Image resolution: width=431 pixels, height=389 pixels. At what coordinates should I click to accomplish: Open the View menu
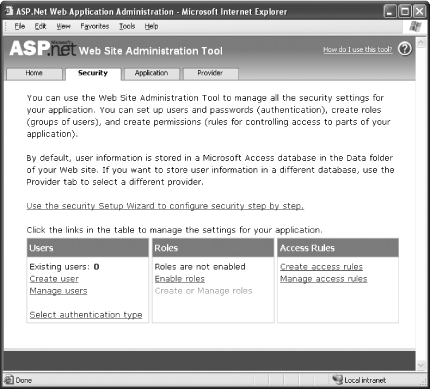click(x=63, y=26)
